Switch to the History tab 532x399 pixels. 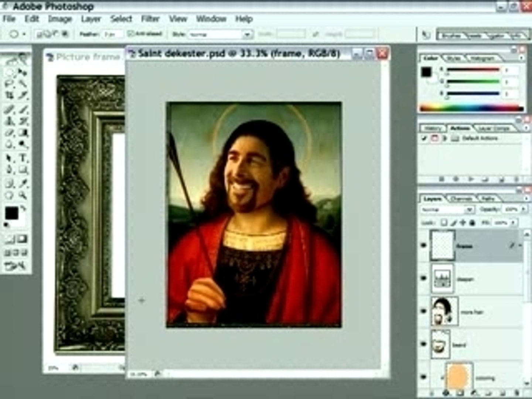tap(433, 128)
